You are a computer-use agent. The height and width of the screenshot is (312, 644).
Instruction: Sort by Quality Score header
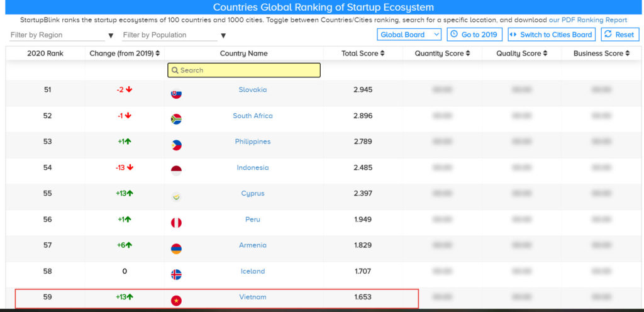point(521,53)
